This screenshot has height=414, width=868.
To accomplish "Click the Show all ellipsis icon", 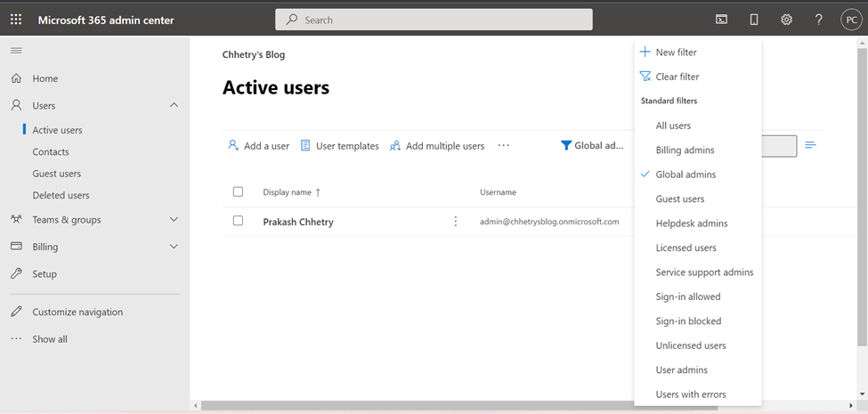I will tap(16, 338).
